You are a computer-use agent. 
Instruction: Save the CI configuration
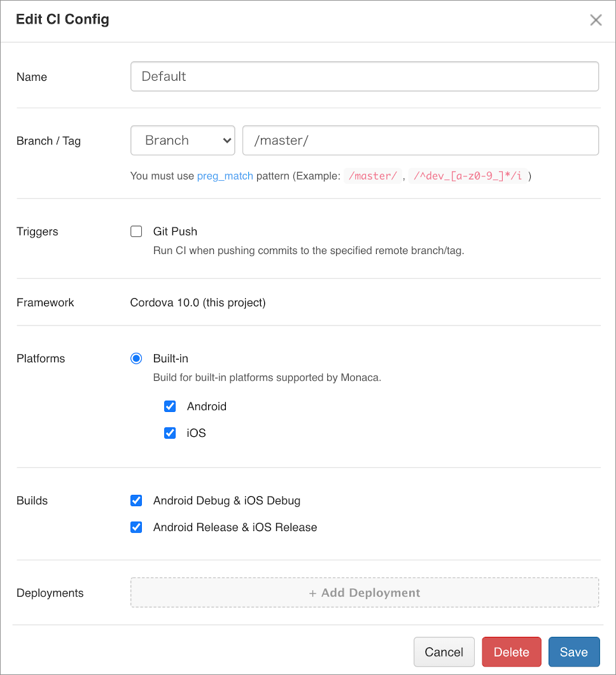click(573, 652)
